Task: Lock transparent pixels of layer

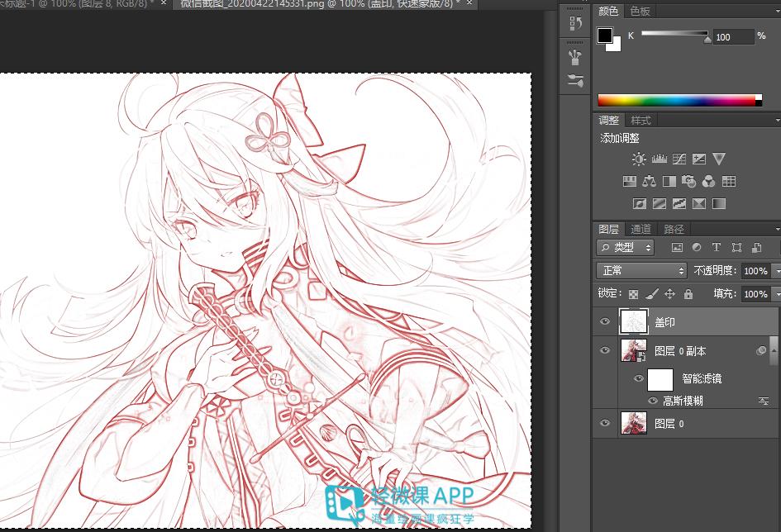Action: pyautogui.click(x=633, y=294)
